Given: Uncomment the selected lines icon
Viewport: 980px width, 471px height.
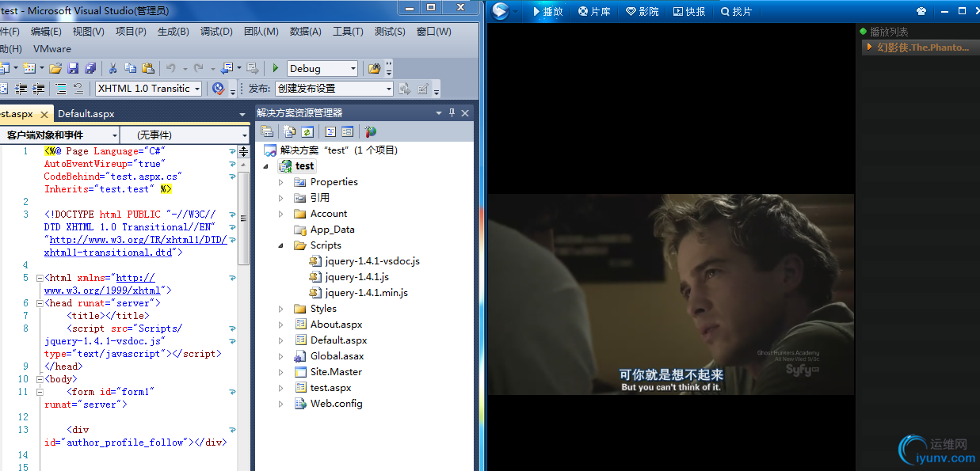Looking at the screenshot, I should point(78,89).
